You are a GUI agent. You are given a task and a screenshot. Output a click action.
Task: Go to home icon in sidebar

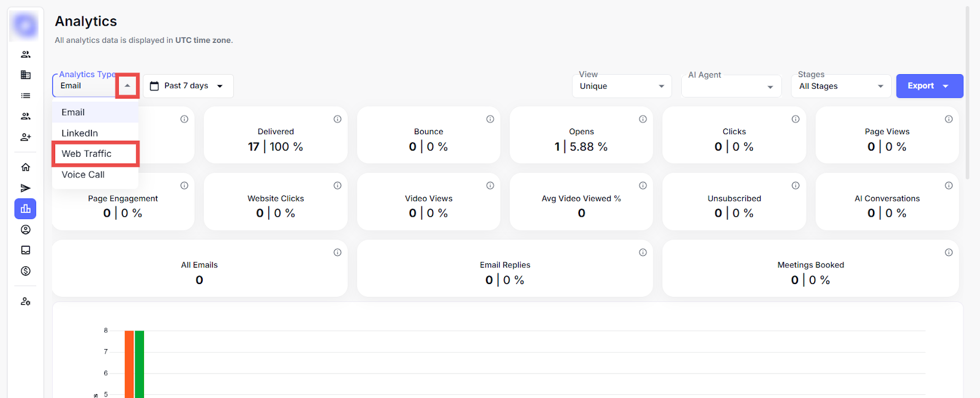26,167
